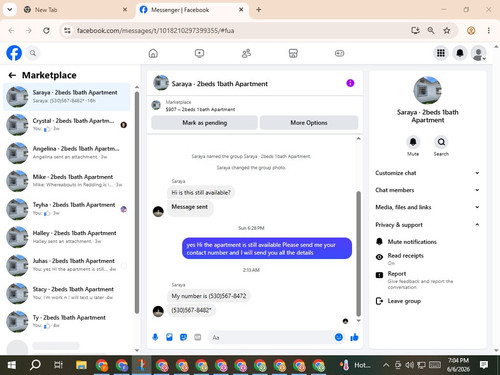500x375 pixels.
Task: Expand Customize chat section
Action: tap(427, 173)
